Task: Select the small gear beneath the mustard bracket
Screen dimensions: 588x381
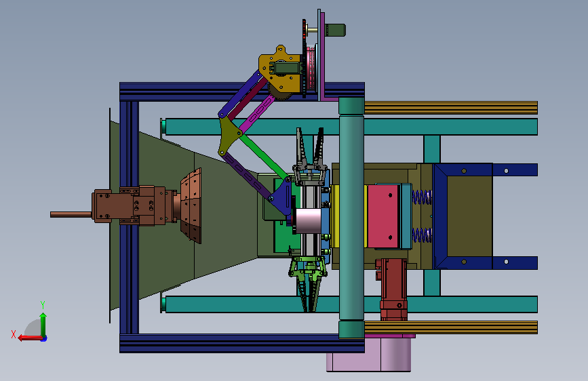Action: [x=279, y=94]
